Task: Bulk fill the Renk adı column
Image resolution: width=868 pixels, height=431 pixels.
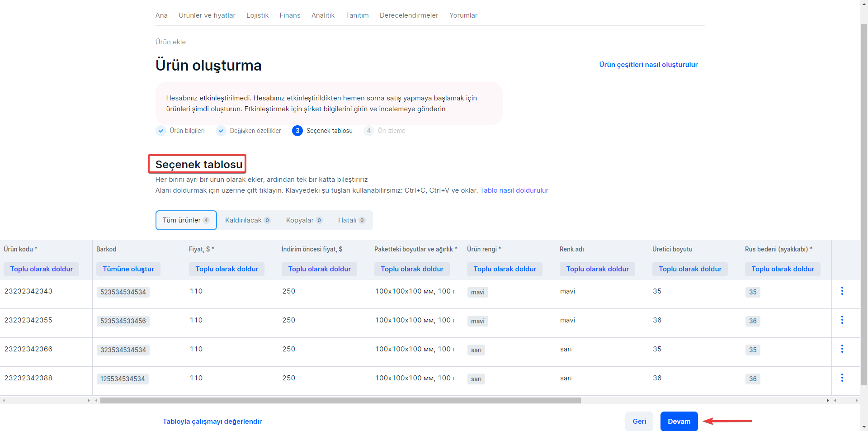Action: [x=598, y=269]
